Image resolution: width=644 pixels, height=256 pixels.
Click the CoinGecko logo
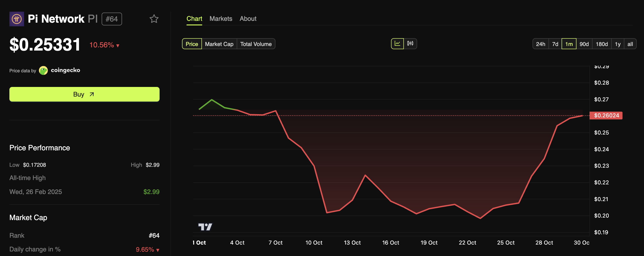click(43, 70)
